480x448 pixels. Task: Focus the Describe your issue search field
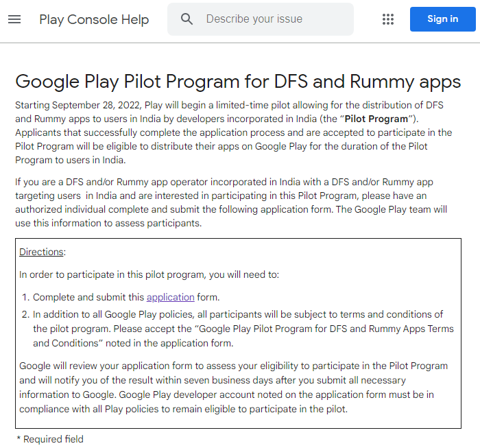(260, 19)
